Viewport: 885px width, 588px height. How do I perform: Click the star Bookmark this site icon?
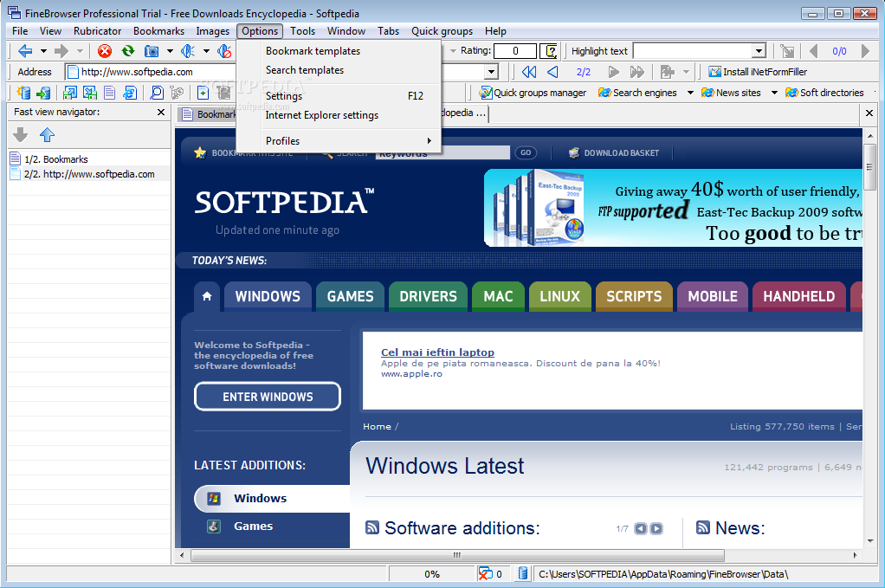200,153
